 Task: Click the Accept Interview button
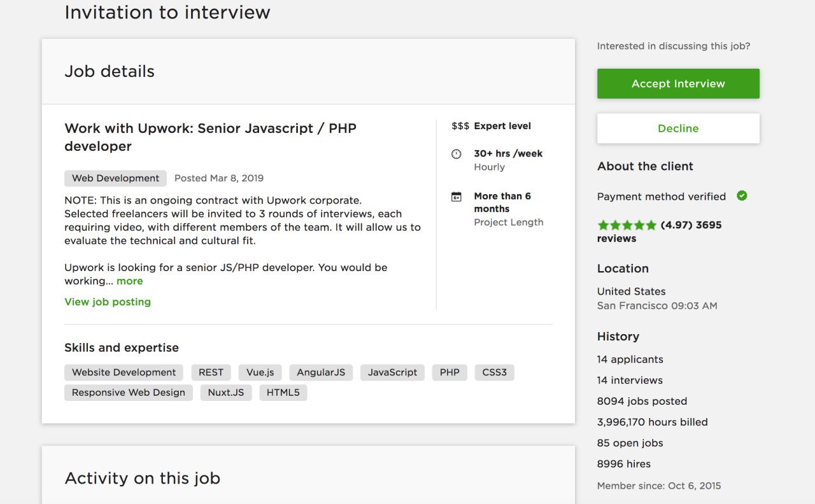(x=678, y=83)
